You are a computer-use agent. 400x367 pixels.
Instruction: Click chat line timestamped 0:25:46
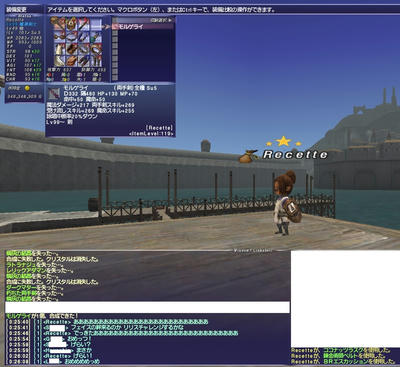coord(122,333)
